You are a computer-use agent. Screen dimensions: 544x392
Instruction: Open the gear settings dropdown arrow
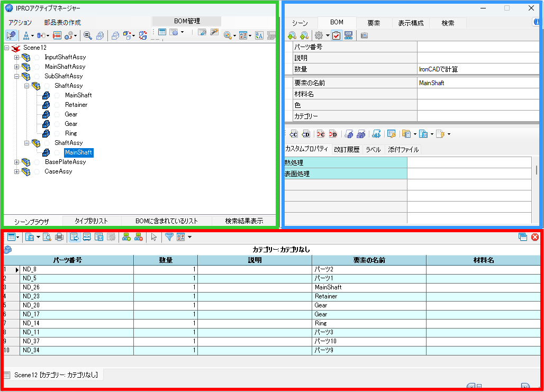tap(328, 36)
